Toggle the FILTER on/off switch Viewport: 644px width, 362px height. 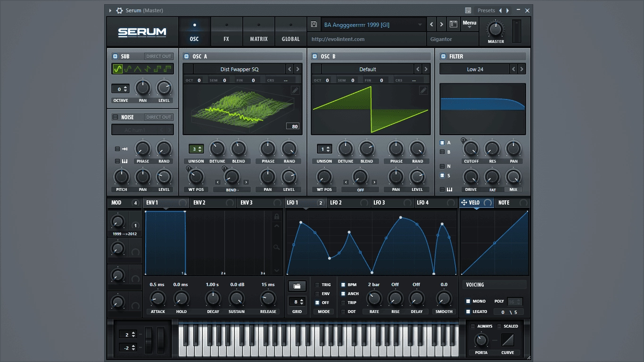pyautogui.click(x=443, y=57)
